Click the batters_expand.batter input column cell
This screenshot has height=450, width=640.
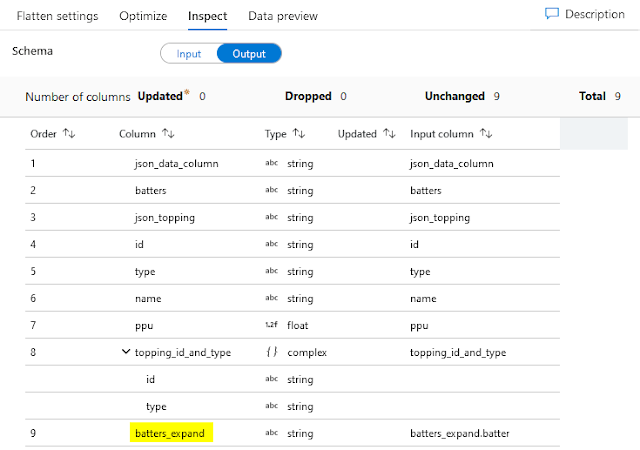pyautogui.click(x=466, y=433)
